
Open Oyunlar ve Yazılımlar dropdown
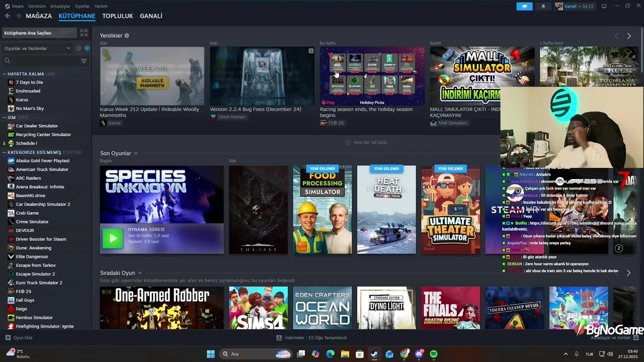tap(38, 48)
